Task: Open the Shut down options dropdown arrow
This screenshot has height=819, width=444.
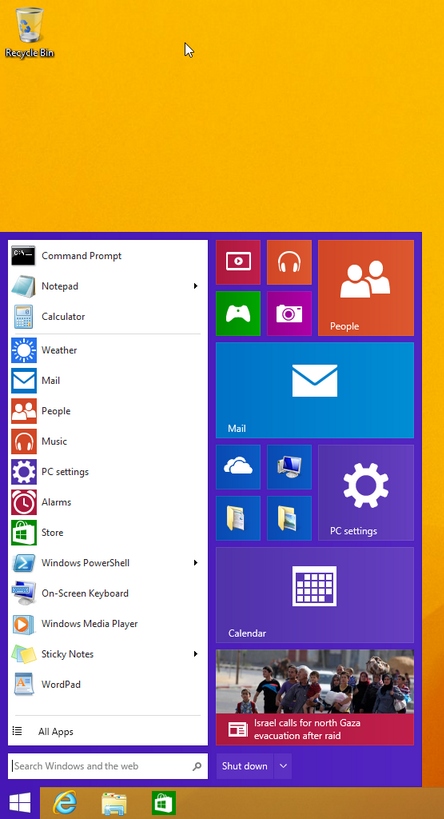Action: click(283, 766)
